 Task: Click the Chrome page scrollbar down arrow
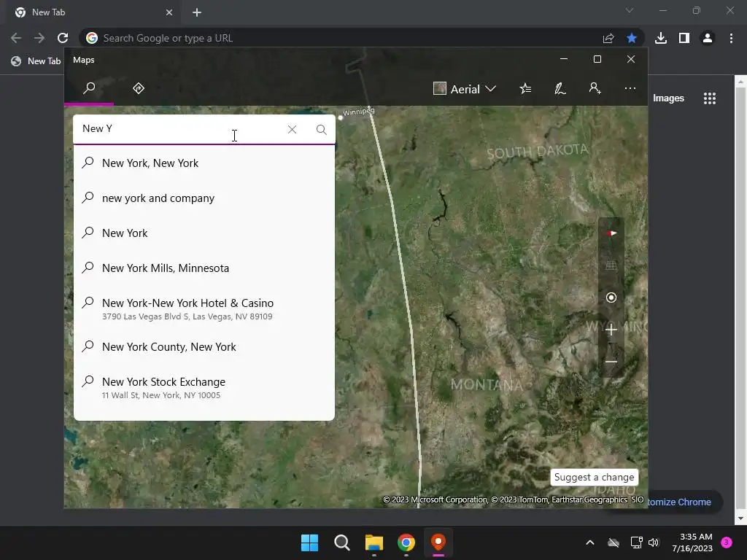740,518
